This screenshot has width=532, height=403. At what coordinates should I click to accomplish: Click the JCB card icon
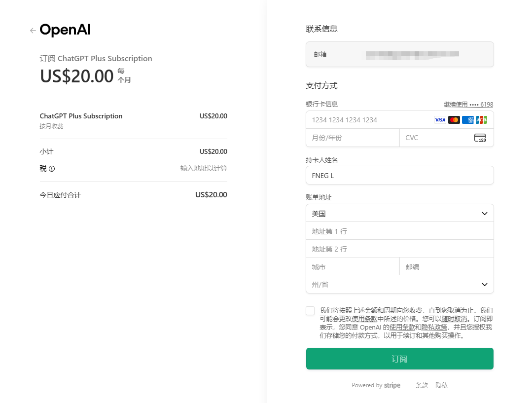coord(481,120)
